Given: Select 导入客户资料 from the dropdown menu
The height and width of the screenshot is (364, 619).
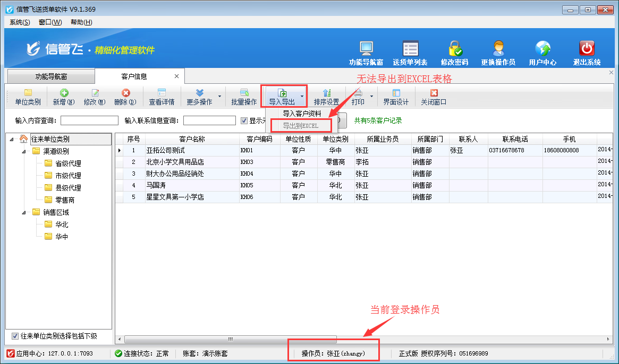Looking at the screenshot, I should pos(302,114).
